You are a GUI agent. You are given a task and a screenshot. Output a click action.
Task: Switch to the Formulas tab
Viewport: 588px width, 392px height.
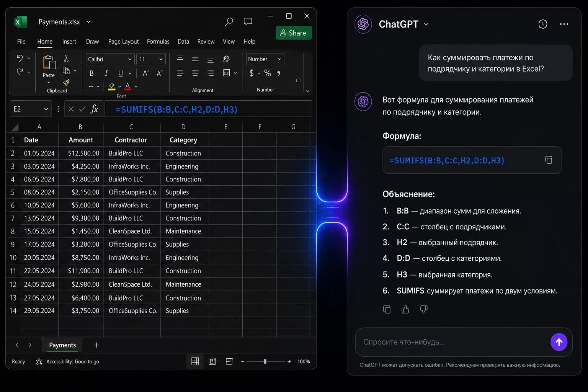pyautogui.click(x=158, y=41)
